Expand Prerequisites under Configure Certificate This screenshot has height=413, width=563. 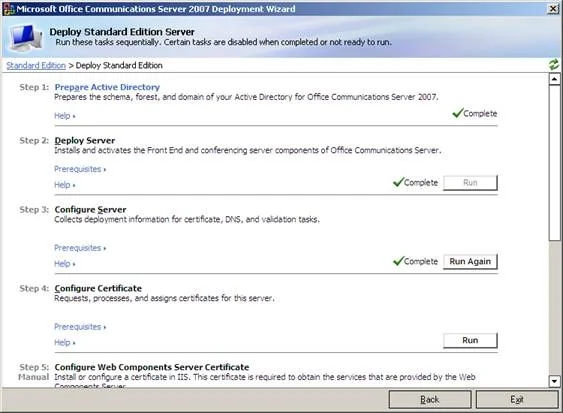80,327
